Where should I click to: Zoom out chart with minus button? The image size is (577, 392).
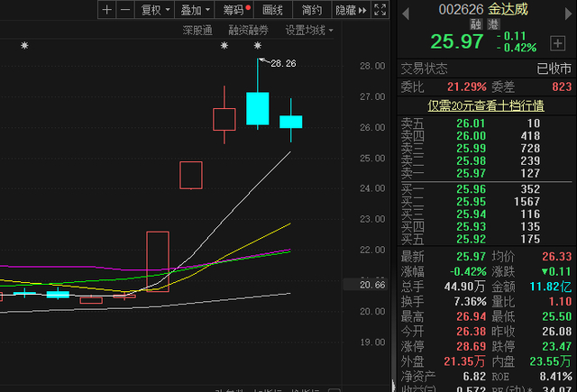(125, 10)
